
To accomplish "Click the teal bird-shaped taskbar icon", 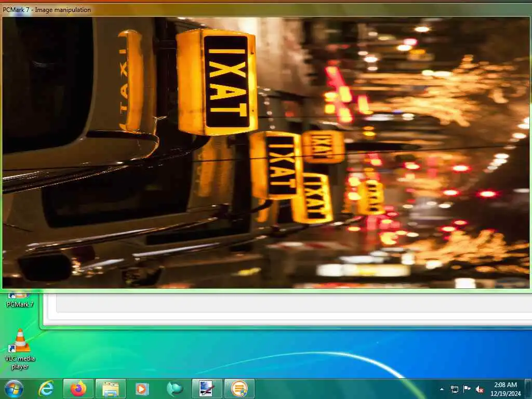I will pyautogui.click(x=175, y=389).
